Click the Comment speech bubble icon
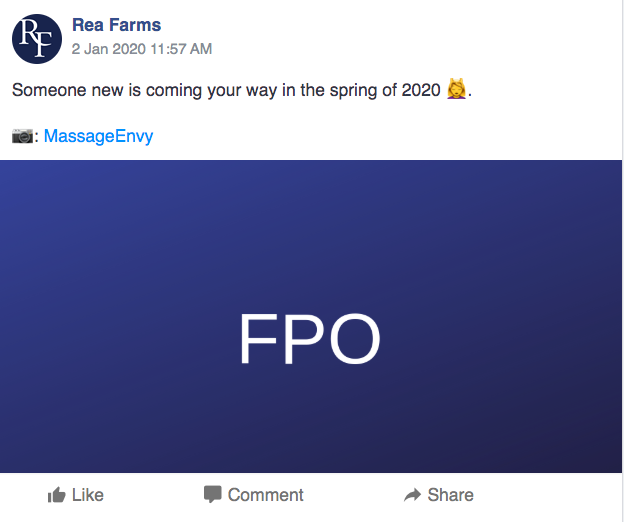Image resolution: width=624 pixels, height=522 pixels. pyautogui.click(x=212, y=494)
